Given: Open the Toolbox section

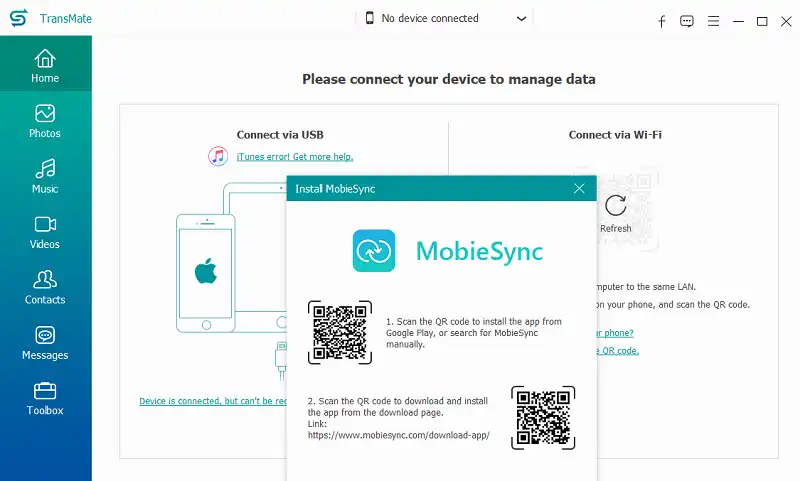Looking at the screenshot, I should coord(45,398).
